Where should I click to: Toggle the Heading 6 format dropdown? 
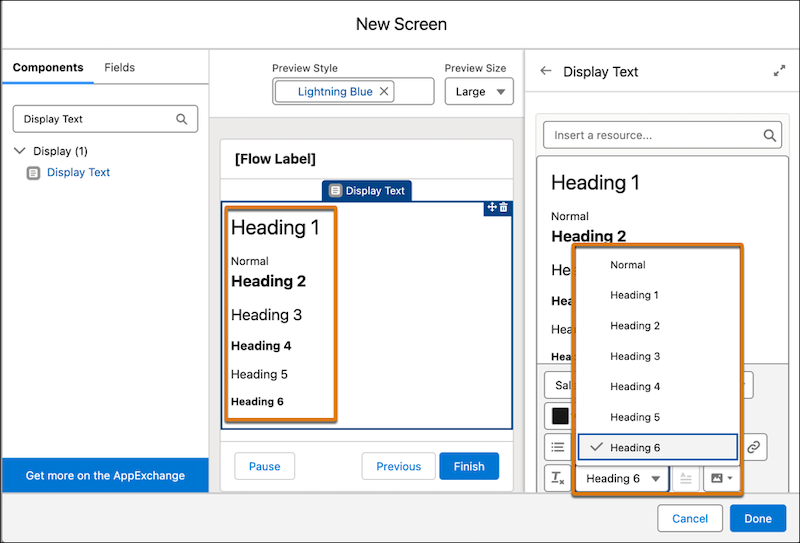point(624,478)
